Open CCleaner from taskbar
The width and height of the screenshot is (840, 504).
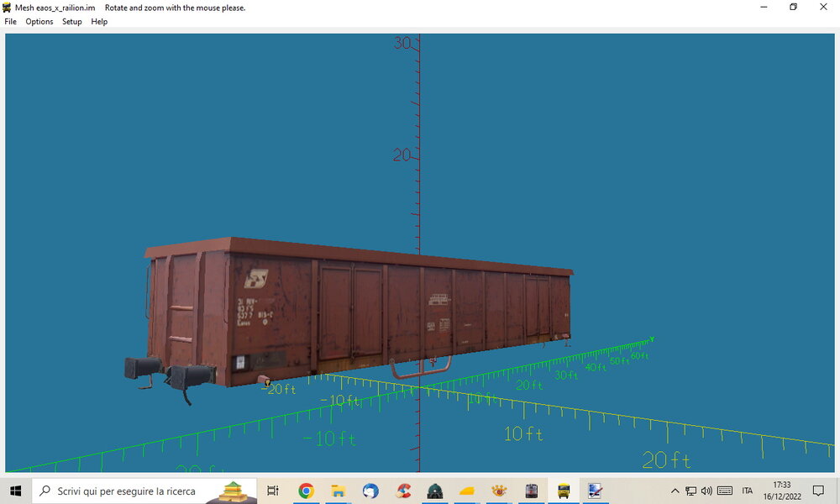[x=403, y=491]
